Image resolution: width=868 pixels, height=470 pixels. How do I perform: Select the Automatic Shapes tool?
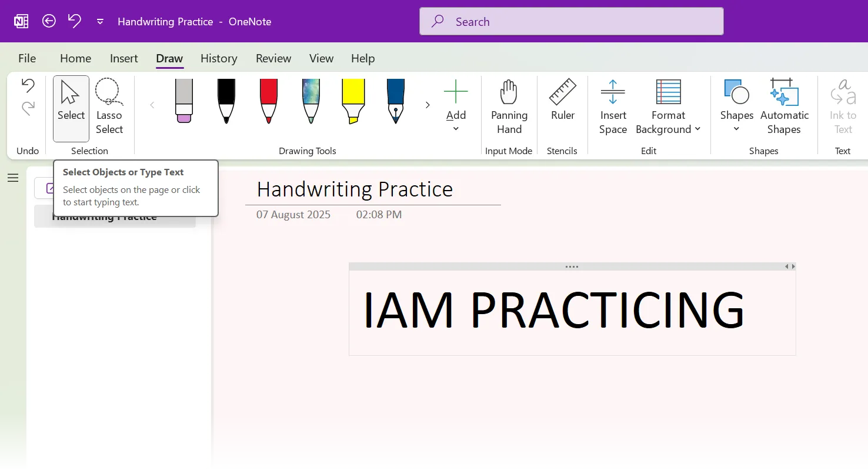coord(784,106)
